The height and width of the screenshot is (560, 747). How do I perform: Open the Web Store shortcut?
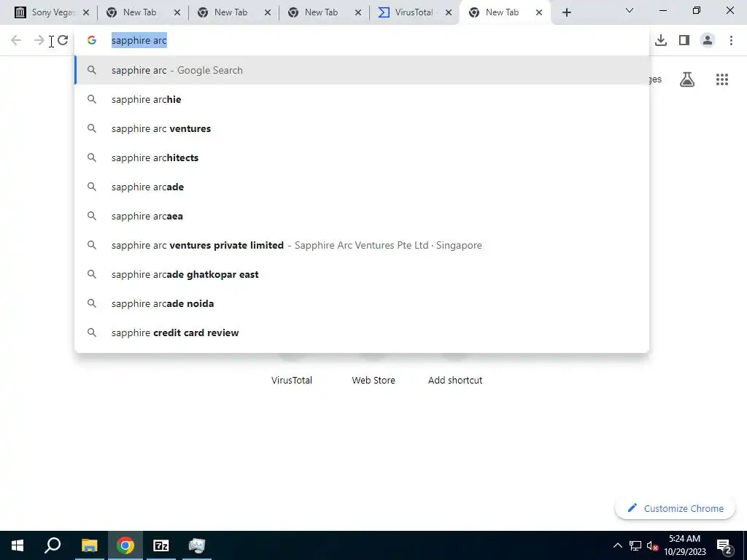pos(373,379)
